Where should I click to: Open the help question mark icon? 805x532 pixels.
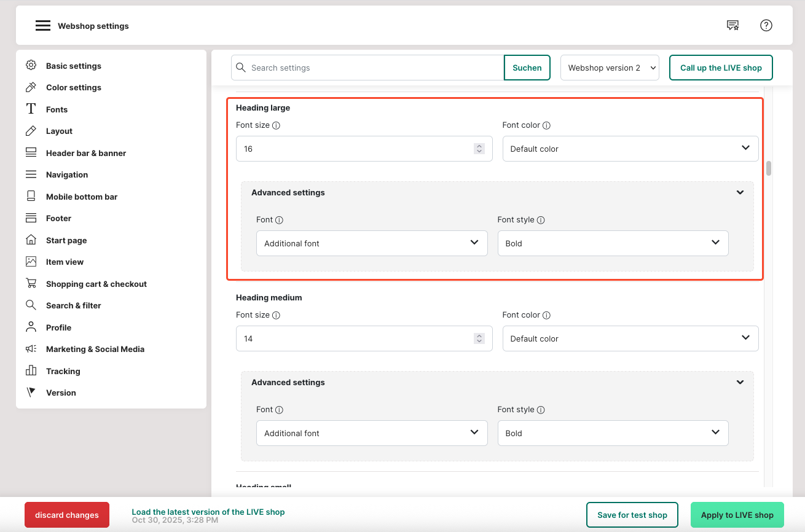[x=766, y=25]
